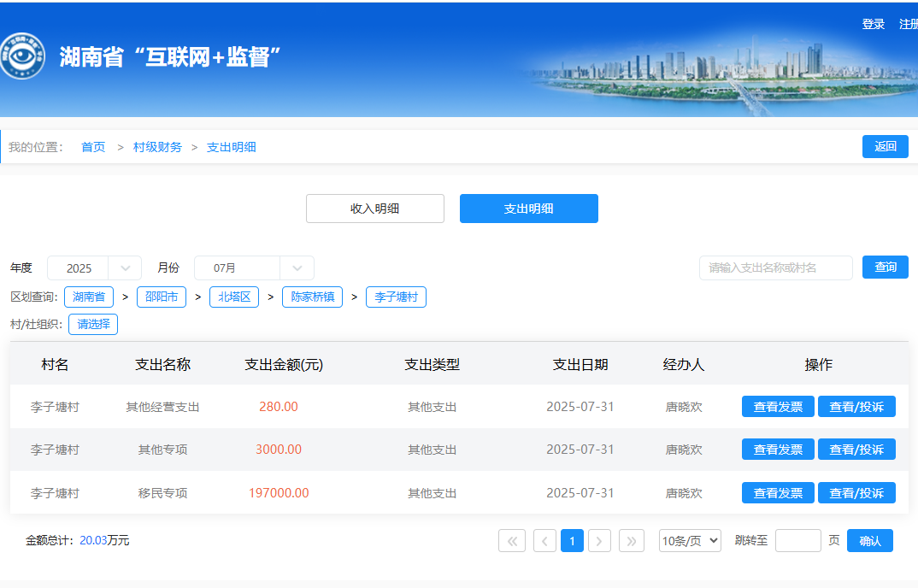
Task: Jump to last page with double-right arrow
Action: [632, 540]
